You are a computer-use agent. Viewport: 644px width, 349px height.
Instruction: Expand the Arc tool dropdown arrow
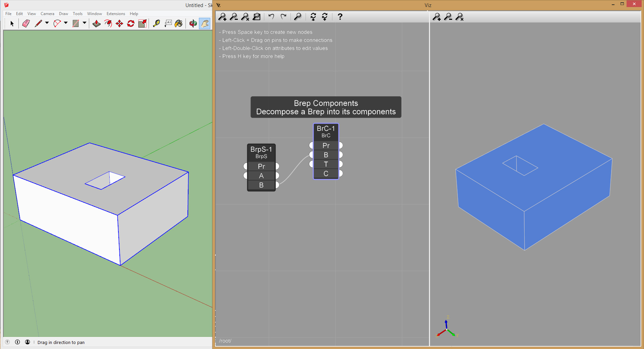coord(66,23)
